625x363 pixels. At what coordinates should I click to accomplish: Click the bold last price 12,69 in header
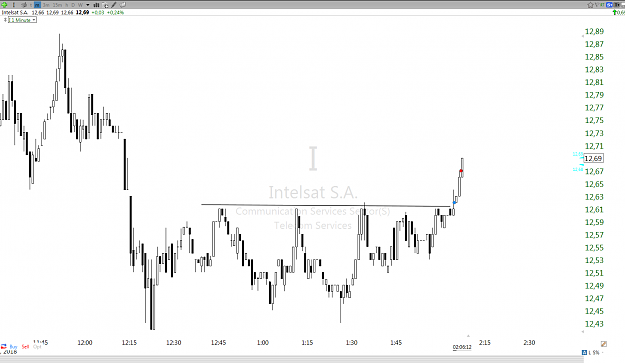tap(82, 12)
